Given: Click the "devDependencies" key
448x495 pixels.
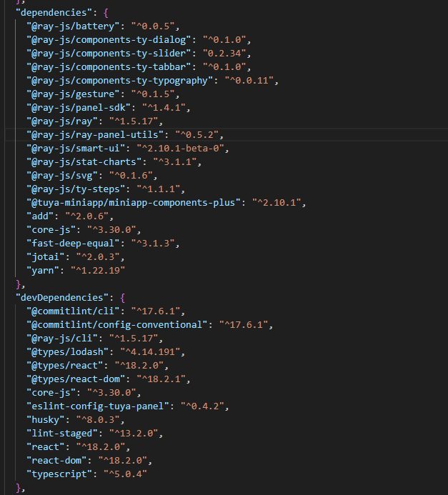Looking at the screenshot, I should (63, 296).
